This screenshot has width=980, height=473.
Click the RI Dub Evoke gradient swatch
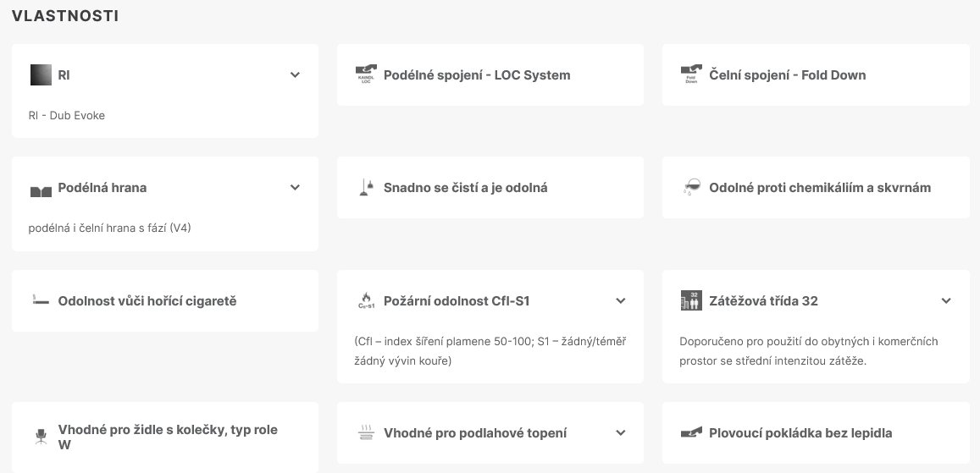point(41,74)
